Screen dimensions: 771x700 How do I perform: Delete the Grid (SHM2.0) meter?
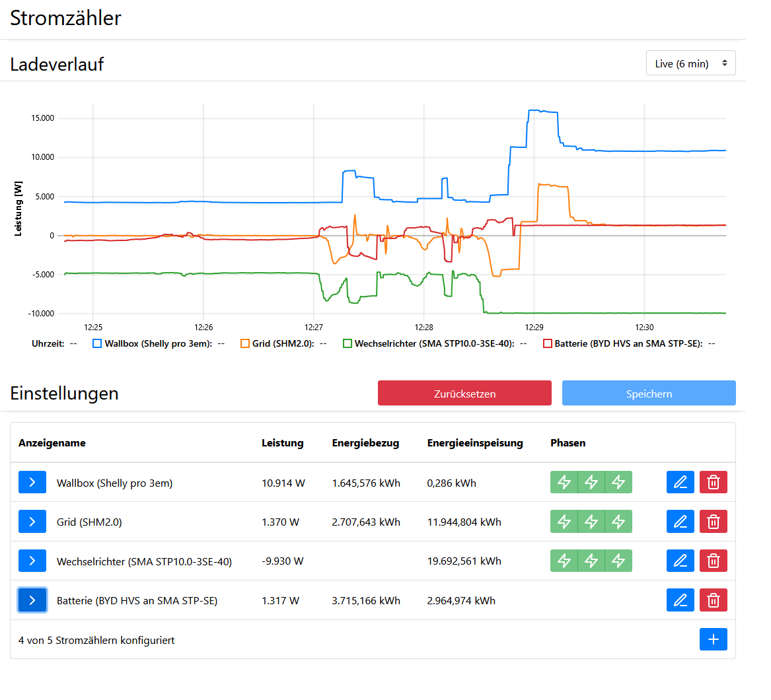(714, 522)
